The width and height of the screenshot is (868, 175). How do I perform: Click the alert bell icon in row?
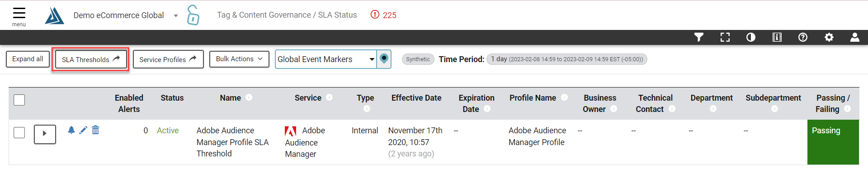pos(71,130)
